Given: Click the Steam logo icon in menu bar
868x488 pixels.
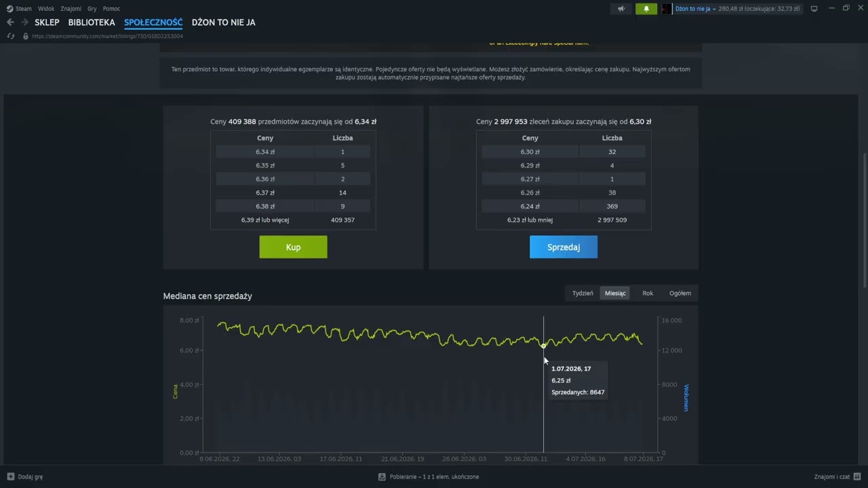Looking at the screenshot, I should coord(9,9).
